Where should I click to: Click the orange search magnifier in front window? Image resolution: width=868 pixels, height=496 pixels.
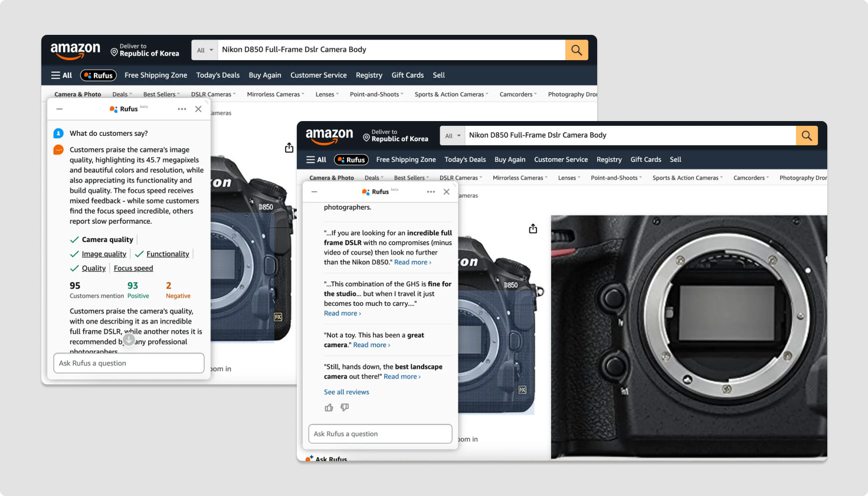tap(807, 135)
